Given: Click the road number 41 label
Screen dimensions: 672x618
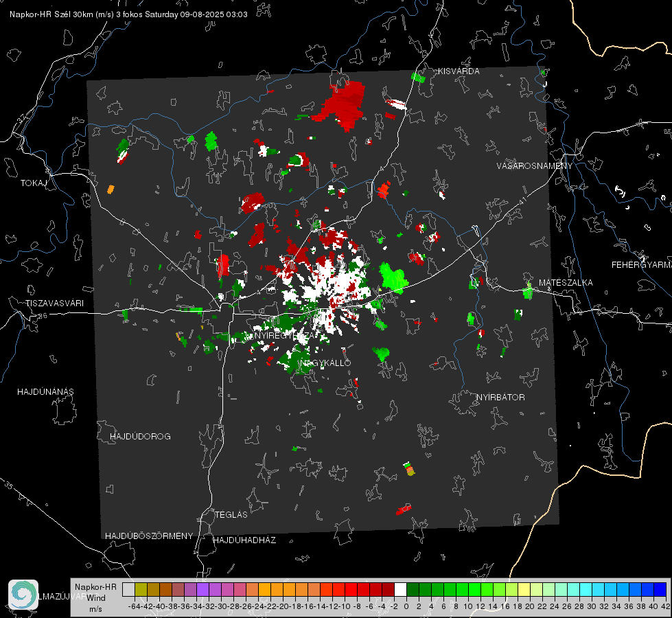Looking at the screenshot, I should point(522,201).
